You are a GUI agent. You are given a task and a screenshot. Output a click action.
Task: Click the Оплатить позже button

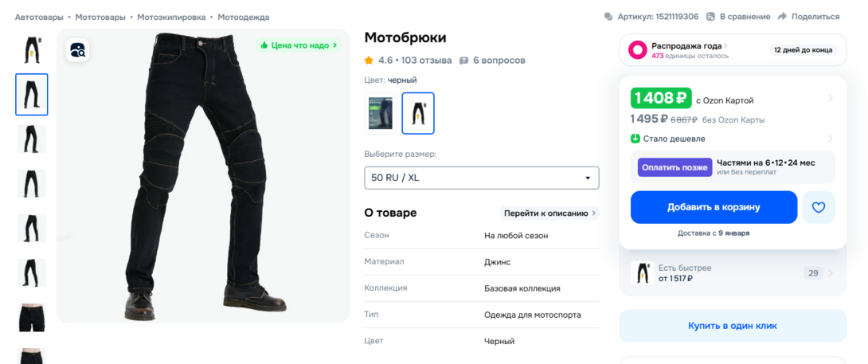coord(674,167)
